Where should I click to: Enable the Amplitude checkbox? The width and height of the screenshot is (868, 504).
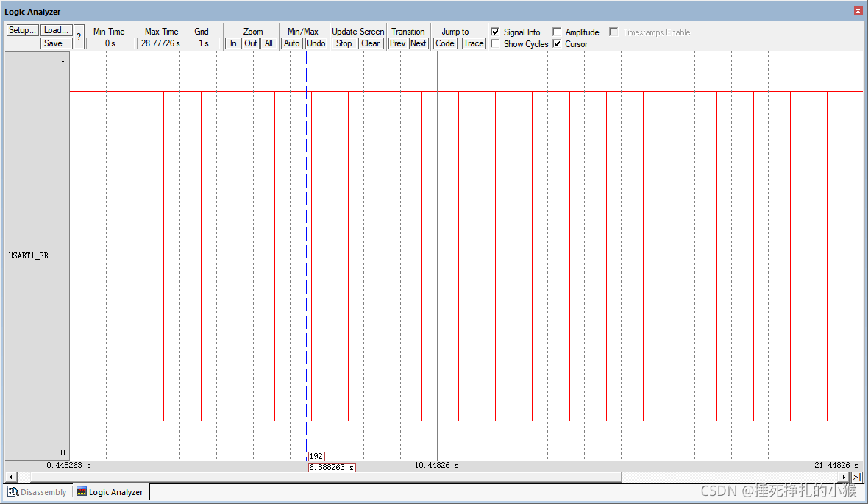pyautogui.click(x=557, y=32)
